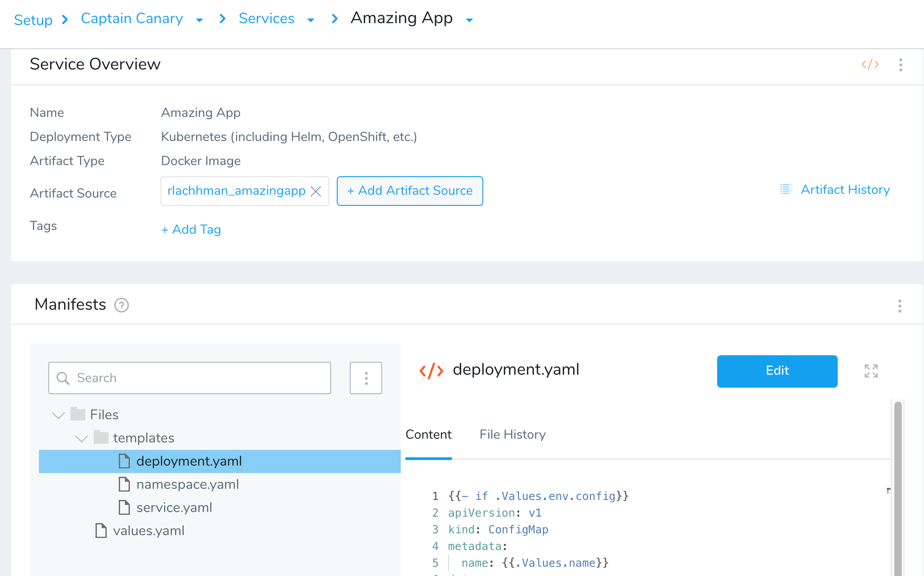Switch to File History tab

(512, 435)
